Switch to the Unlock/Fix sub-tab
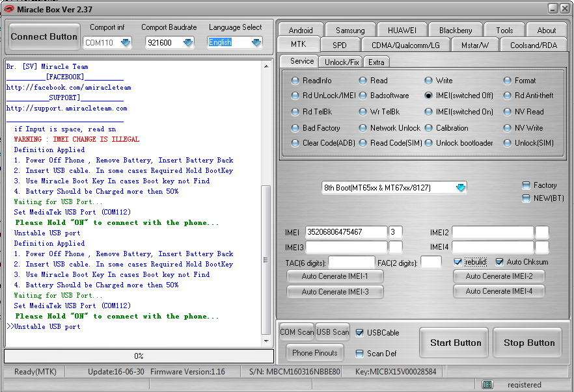The image size is (574, 392). pyautogui.click(x=341, y=62)
